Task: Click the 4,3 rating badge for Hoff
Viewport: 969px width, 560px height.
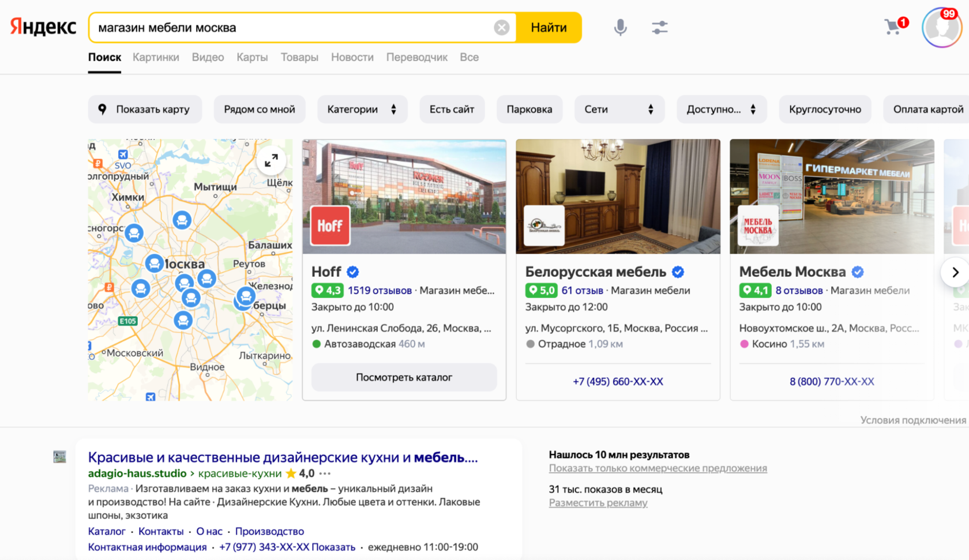Action: [327, 290]
